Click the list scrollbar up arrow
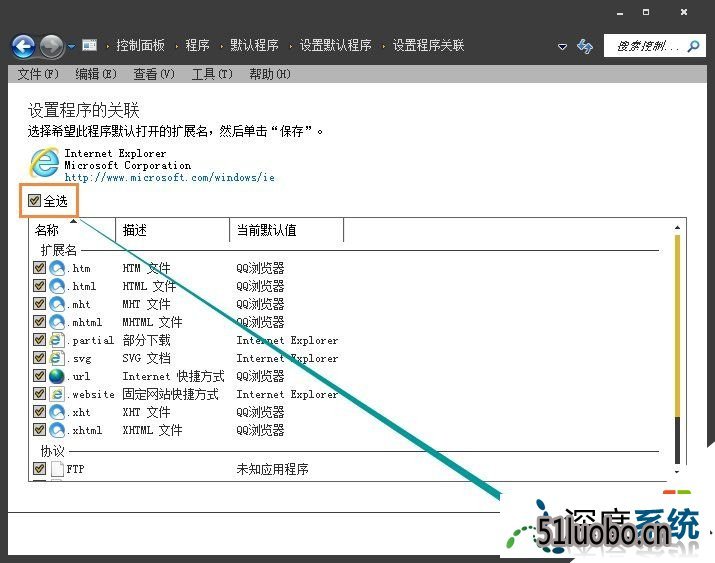This screenshot has height=563, width=715. (x=677, y=227)
